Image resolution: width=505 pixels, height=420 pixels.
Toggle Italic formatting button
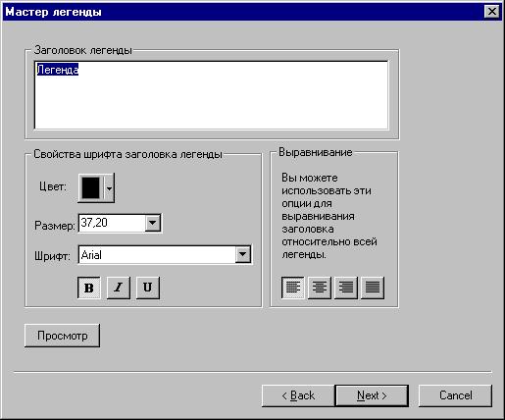point(119,288)
